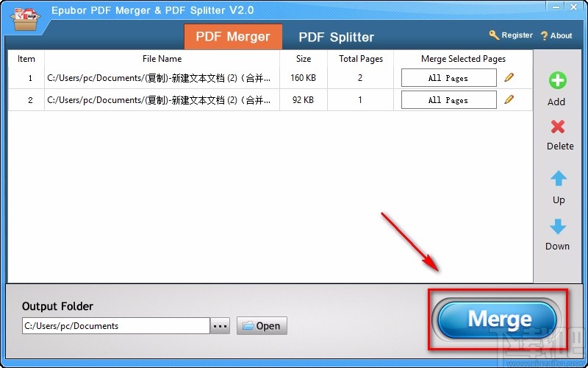Screen dimensions: 588x368
Task: Move item up with the Up arrow
Action: (559, 178)
